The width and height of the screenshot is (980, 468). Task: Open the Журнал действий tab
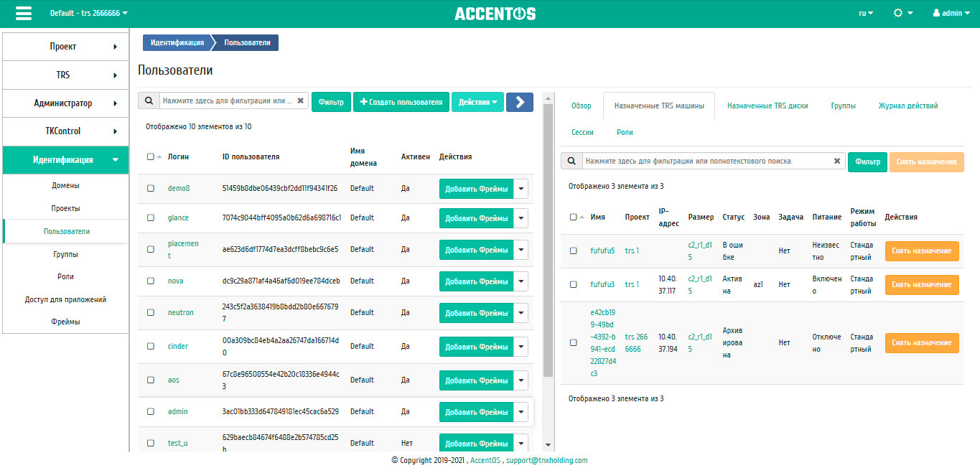[907, 106]
